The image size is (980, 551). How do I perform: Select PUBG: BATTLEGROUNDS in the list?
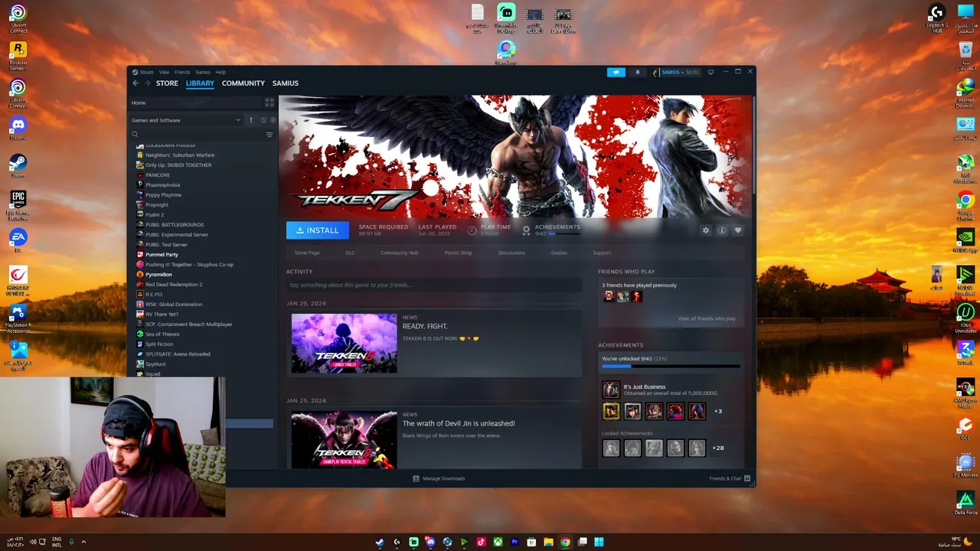(x=175, y=225)
